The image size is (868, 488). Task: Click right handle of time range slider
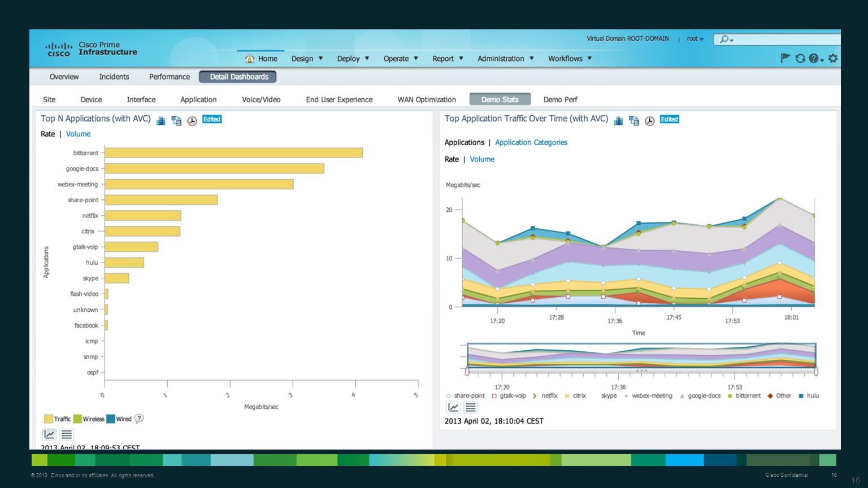pos(816,371)
